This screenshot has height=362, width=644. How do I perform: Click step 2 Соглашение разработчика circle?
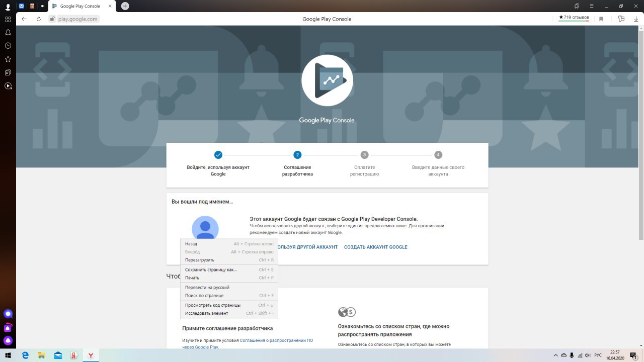[297, 155]
